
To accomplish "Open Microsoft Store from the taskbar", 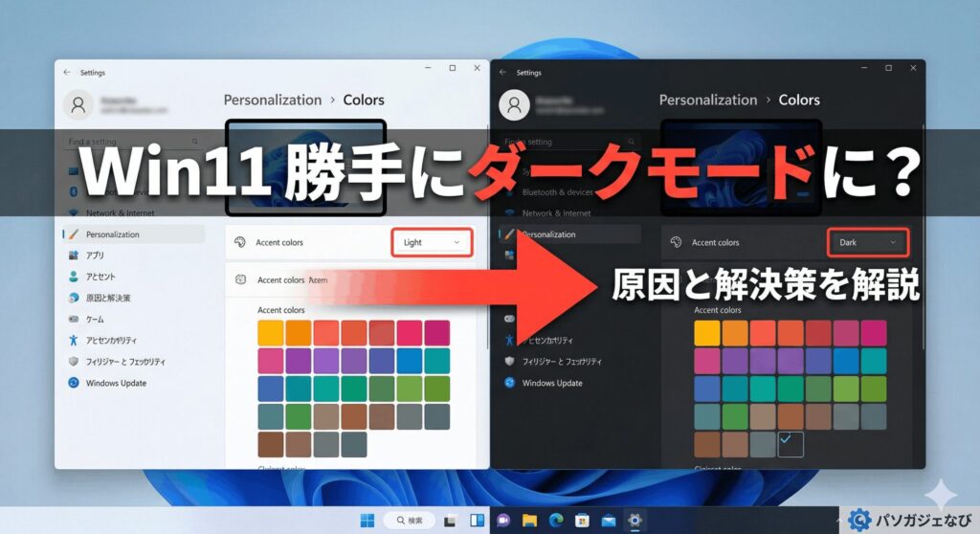I will coord(581,521).
